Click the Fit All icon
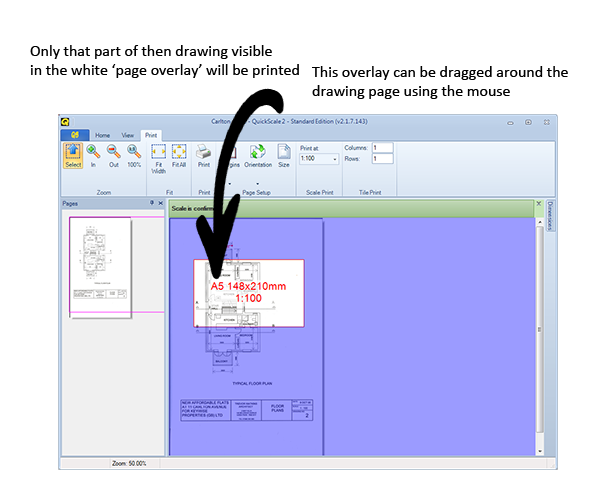Screen dimensions: 600x500 point(179,155)
